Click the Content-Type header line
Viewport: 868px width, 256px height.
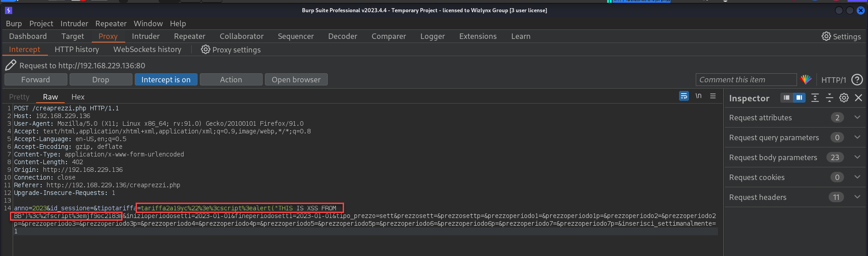(99, 154)
